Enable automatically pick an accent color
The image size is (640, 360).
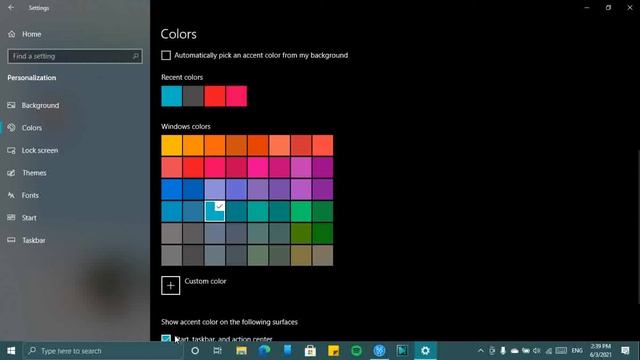click(x=166, y=55)
